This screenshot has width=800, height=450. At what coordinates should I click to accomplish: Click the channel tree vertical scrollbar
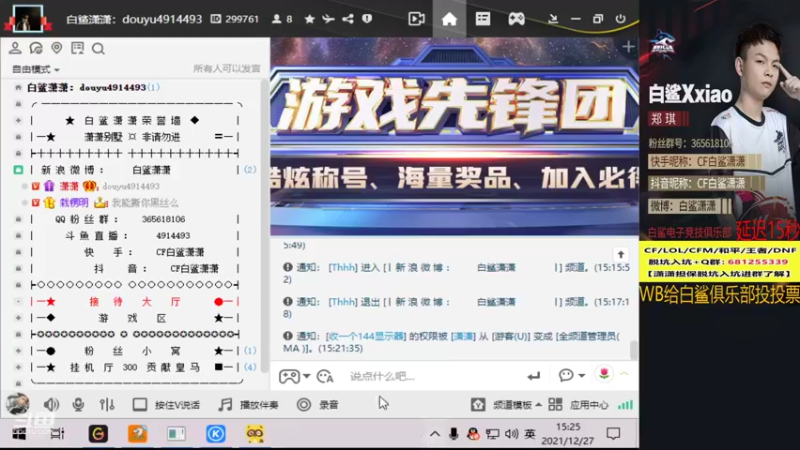tap(265, 224)
